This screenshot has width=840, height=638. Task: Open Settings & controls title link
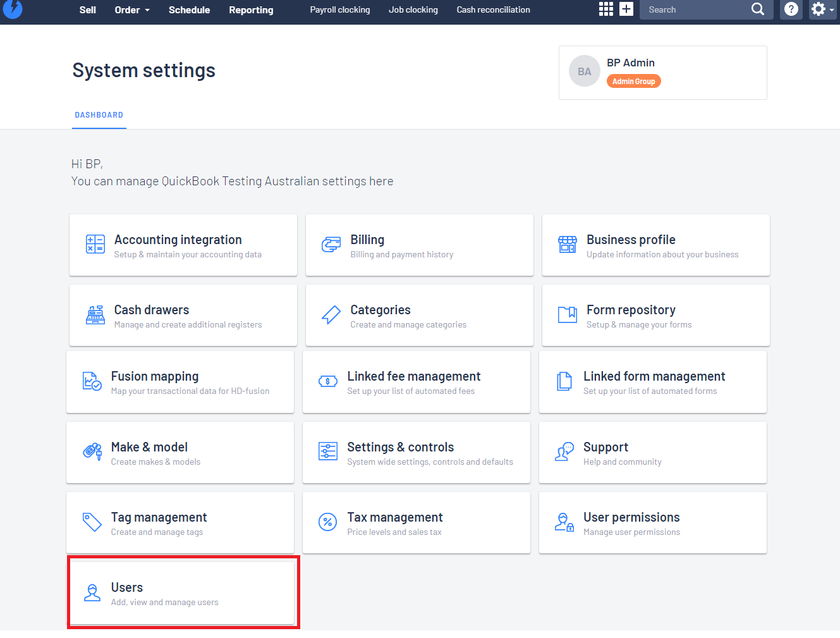click(x=401, y=447)
